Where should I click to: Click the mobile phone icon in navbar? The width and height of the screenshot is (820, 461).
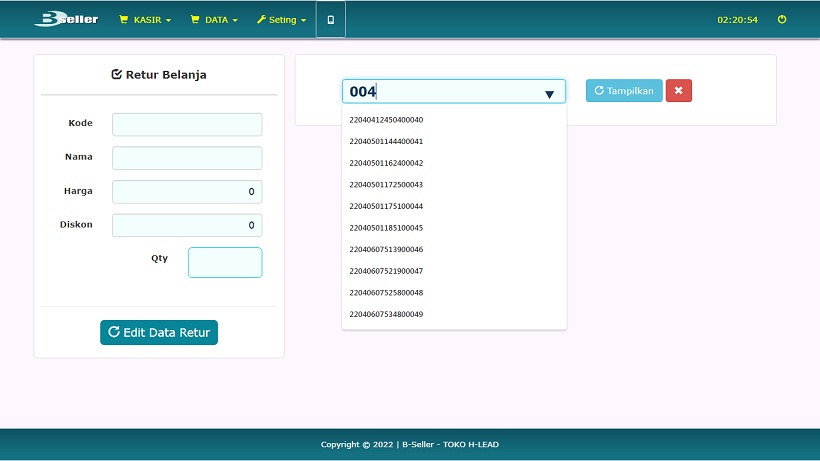coord(331,19)
